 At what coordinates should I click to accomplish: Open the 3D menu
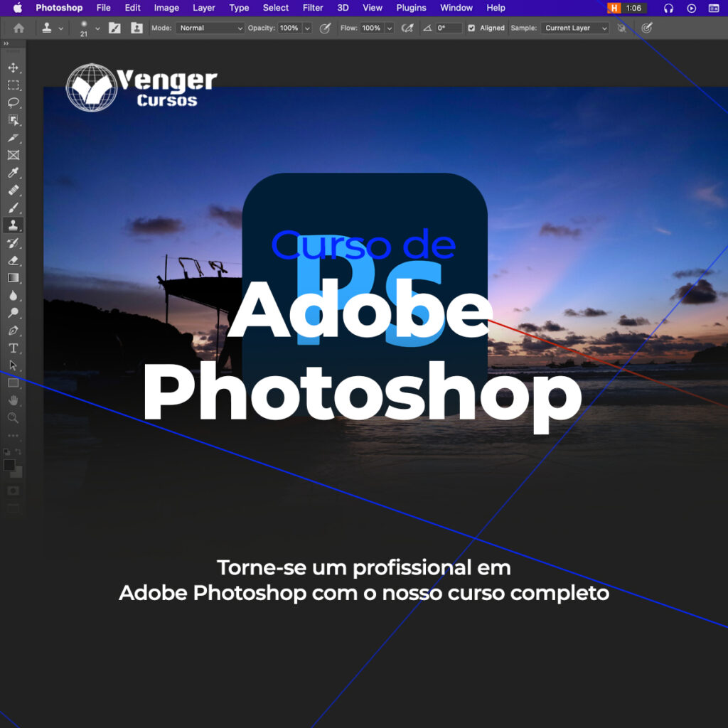click(343, 8)
